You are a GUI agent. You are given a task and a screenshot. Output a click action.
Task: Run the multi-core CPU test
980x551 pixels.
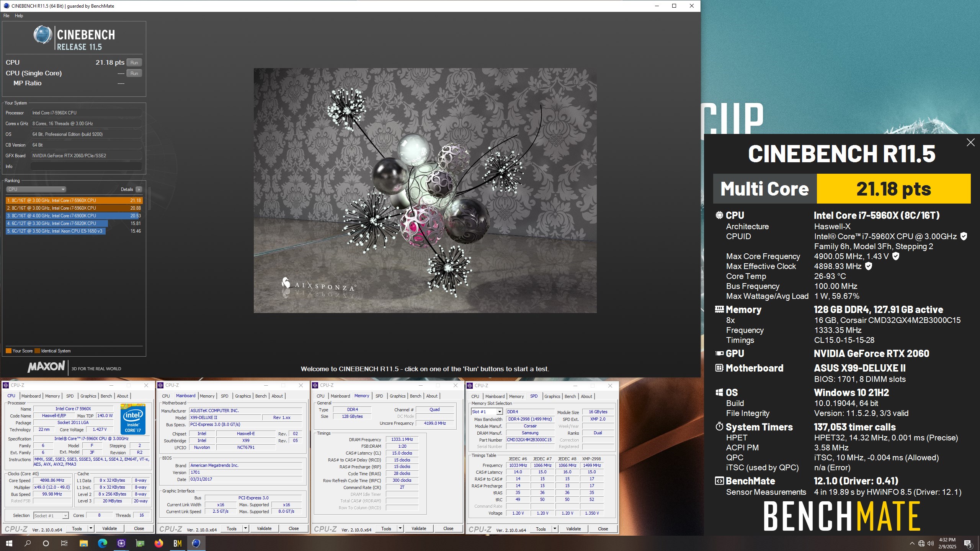[x=134, y=62]
